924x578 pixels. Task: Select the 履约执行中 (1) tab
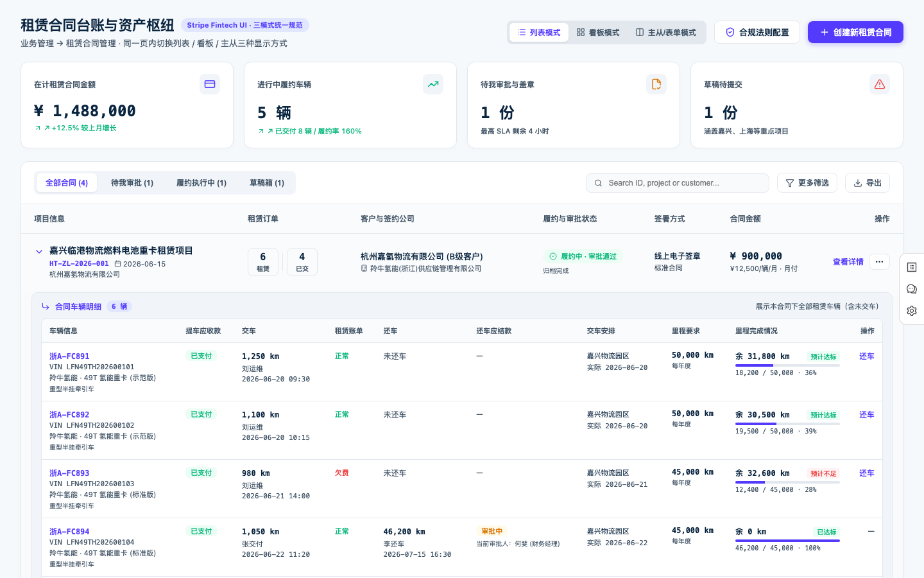[x=201, y=183]
